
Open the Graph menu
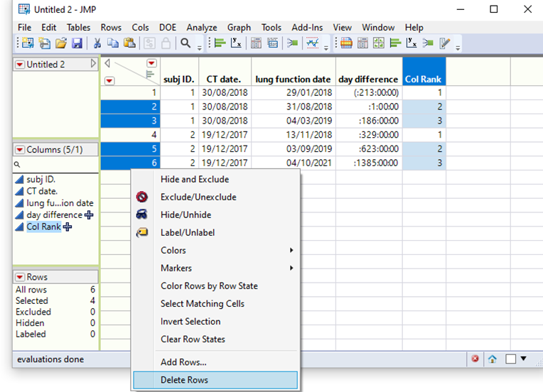coord(239,27)
